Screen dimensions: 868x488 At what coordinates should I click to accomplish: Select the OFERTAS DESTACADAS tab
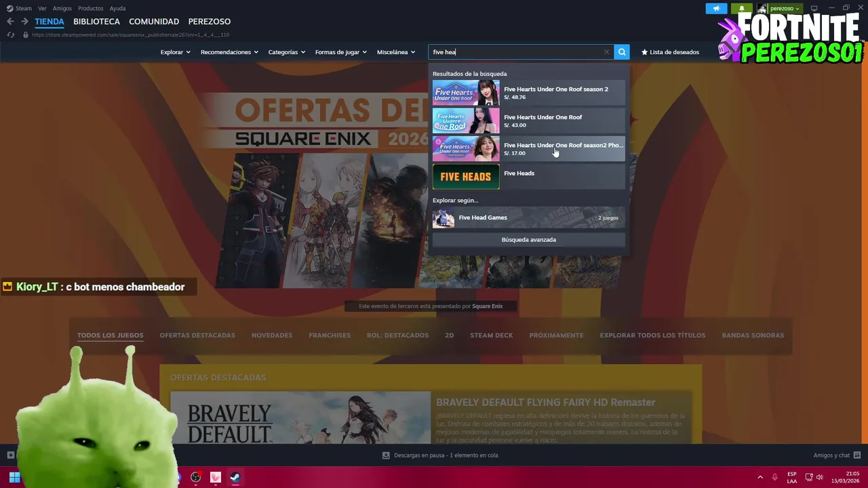click(x=197, y=335)
